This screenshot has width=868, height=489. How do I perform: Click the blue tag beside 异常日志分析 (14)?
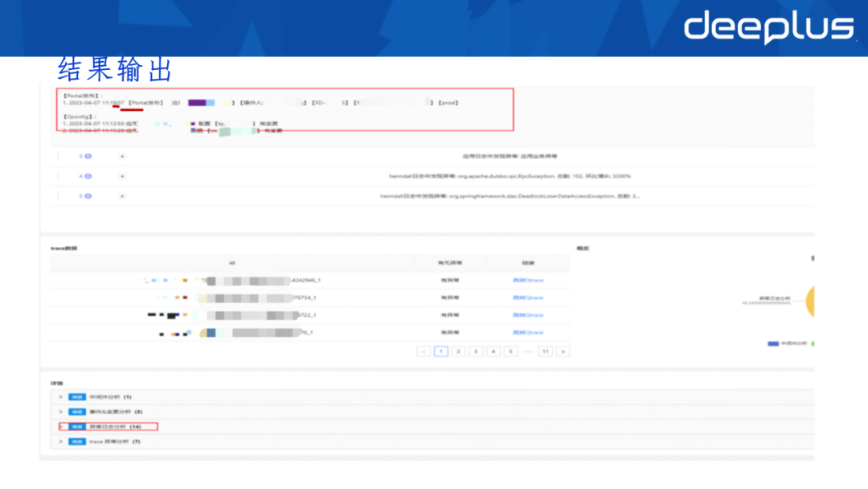point(77,426)
